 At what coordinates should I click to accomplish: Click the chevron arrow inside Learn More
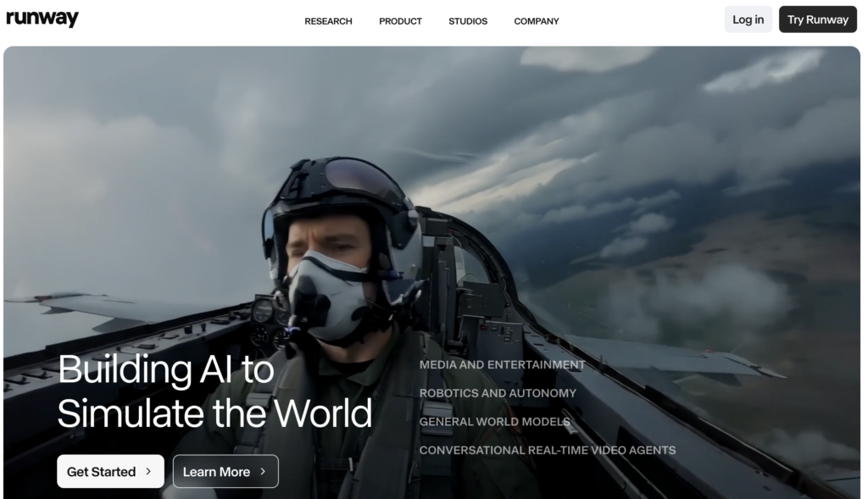coord(263,472)
